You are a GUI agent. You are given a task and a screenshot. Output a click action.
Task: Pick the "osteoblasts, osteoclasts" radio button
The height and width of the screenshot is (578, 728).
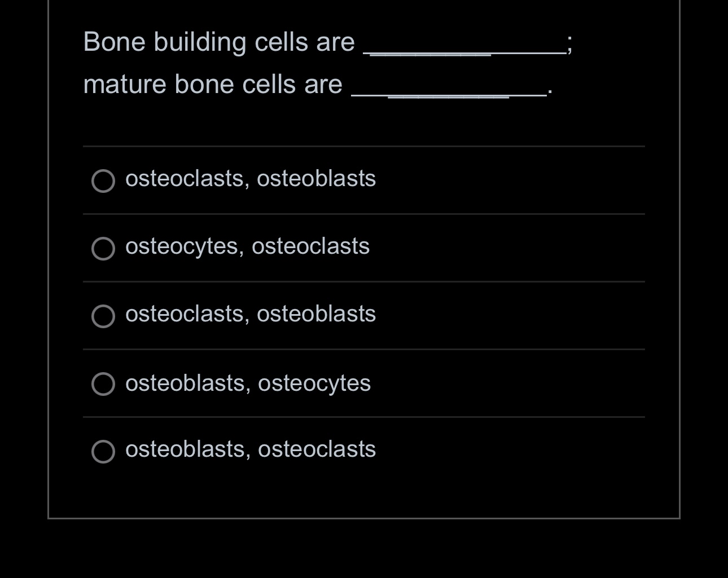point(103,452)
